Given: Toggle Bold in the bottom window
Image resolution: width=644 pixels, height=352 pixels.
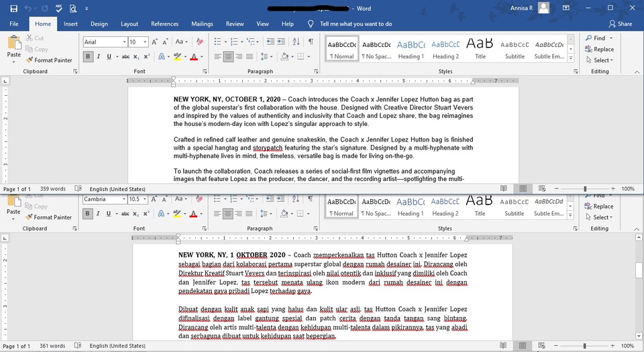Looking at the screenshot, I should [87, 214].
